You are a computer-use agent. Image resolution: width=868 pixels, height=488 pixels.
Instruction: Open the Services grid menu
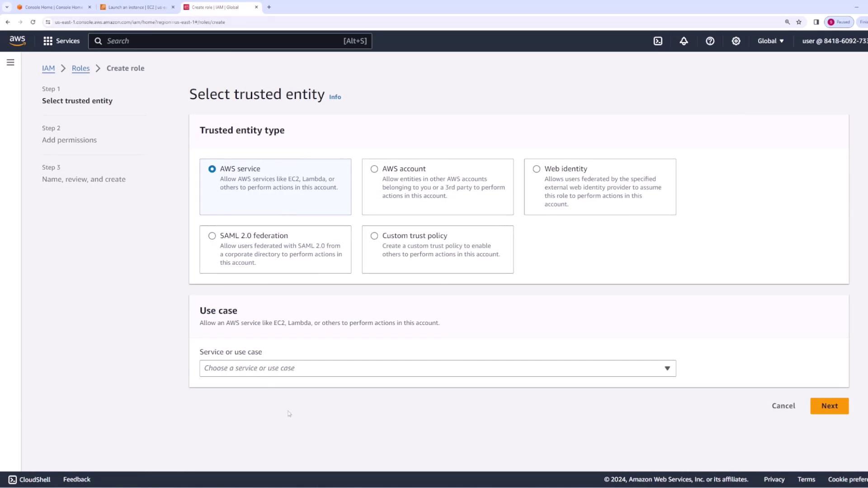pyautogui.click(x=61, y=41)
